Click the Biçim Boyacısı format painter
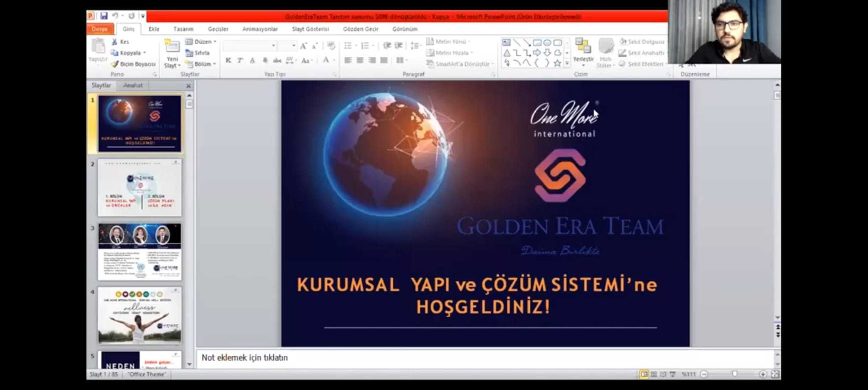This screenshot has width=868, height=390. tap(133, 64)
